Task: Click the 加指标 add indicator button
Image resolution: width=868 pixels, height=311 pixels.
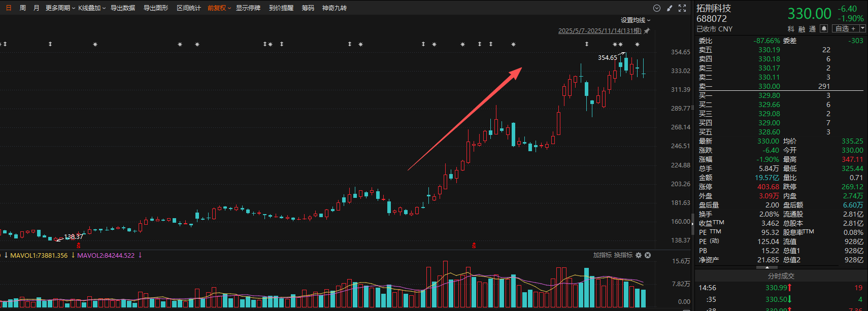Action: pos(603,255)
